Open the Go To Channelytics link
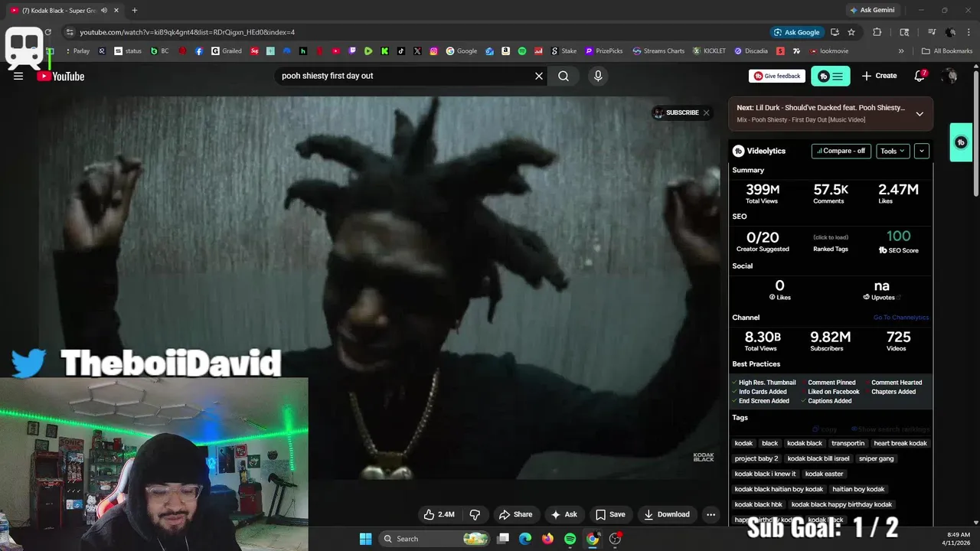The width and height of the screenshot is (980, 551). [901, 318]
